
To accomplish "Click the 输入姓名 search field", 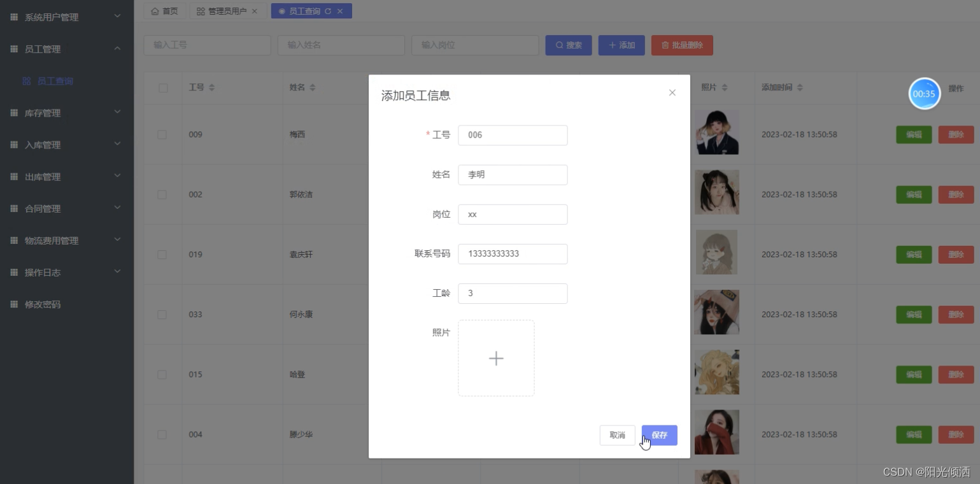I will (341, 45).
